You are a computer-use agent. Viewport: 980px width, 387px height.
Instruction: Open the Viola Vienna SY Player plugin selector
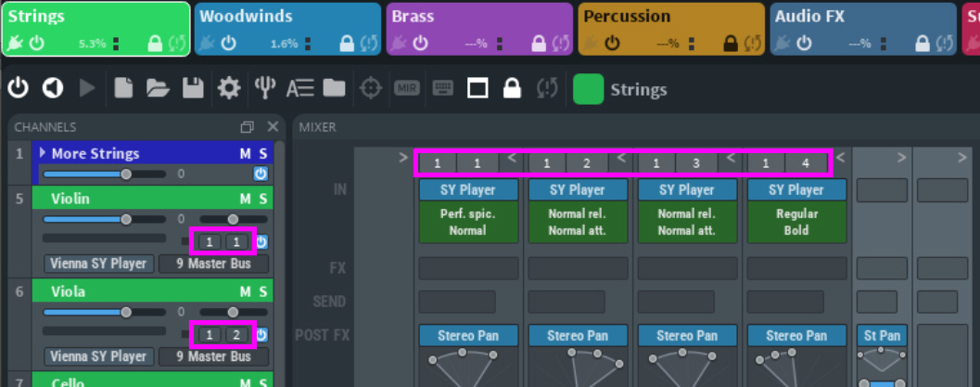click(98, 356)
